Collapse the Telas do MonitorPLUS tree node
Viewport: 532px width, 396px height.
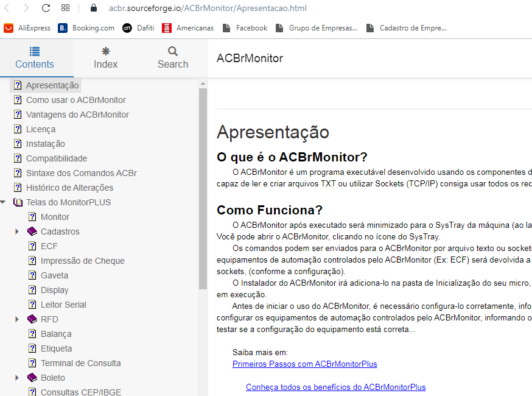point(3,202)
